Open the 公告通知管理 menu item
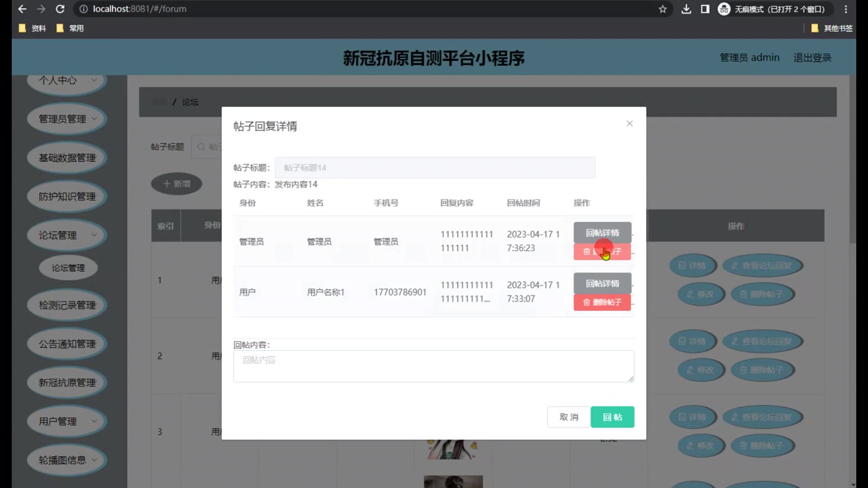Screen dimensions: 868x488 pyautogui.click(x=67, y=344)
